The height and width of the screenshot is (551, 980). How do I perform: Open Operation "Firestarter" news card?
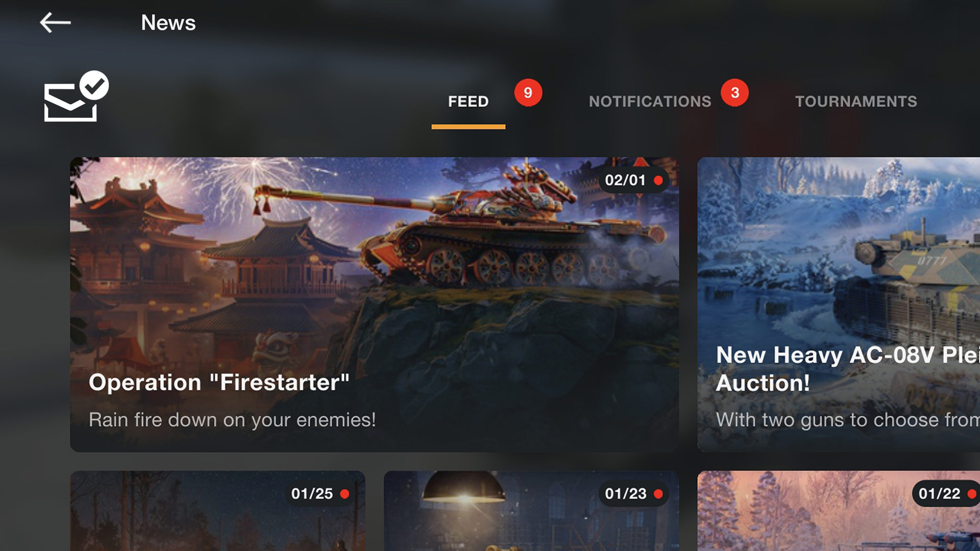coord(374,304)
